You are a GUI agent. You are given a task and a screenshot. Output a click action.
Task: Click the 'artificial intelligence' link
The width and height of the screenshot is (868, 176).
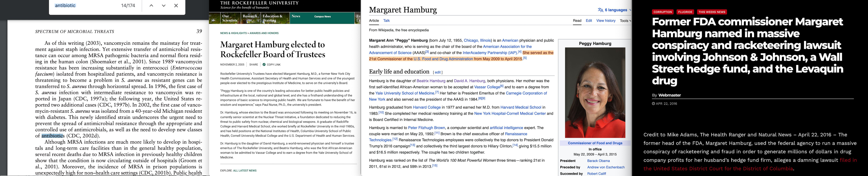(x=506, y=128)
